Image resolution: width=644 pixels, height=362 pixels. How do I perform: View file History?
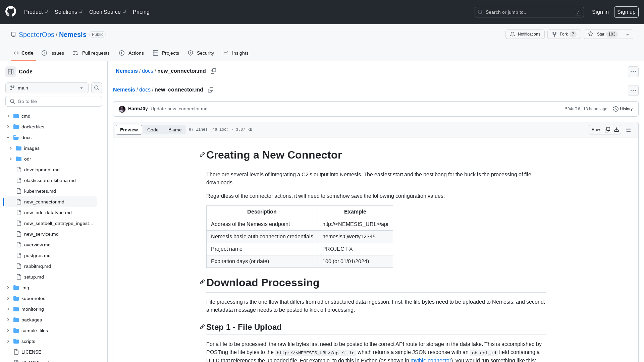(x=623, y=109)
